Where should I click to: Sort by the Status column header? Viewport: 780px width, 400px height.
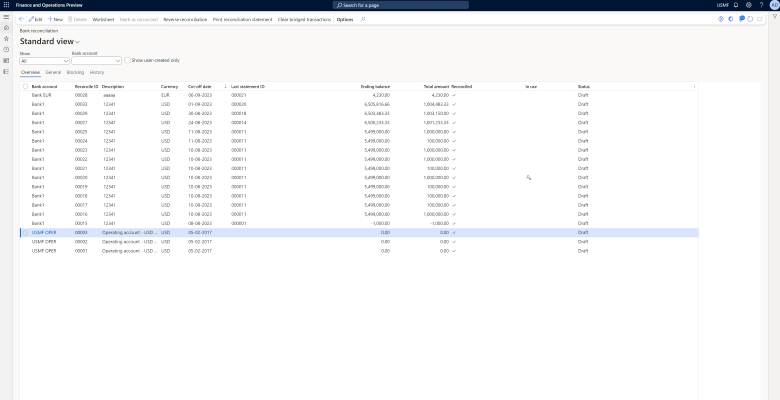584,87
